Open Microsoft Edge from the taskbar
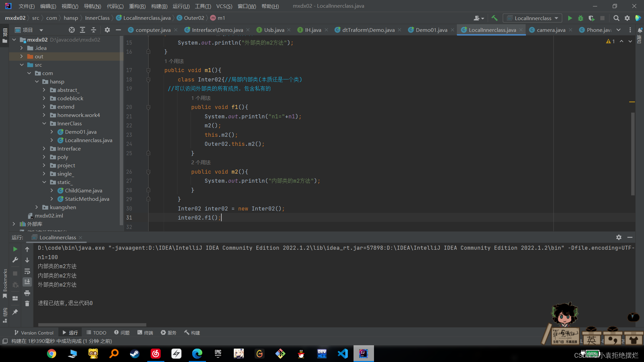The image size is (644, 362). tap(197, 354)
